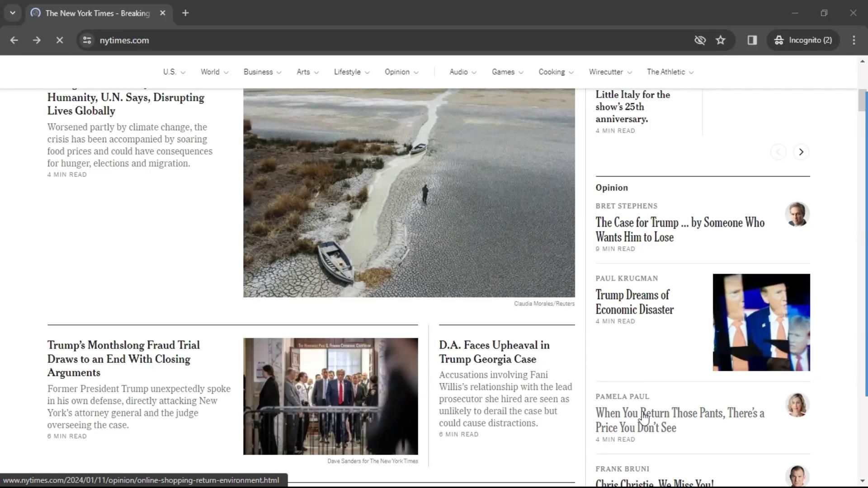Click the Trump courtroom photo thumbnail
This screenshot has width=868, height=488.
pyautogui.click(x=330, y=396)
